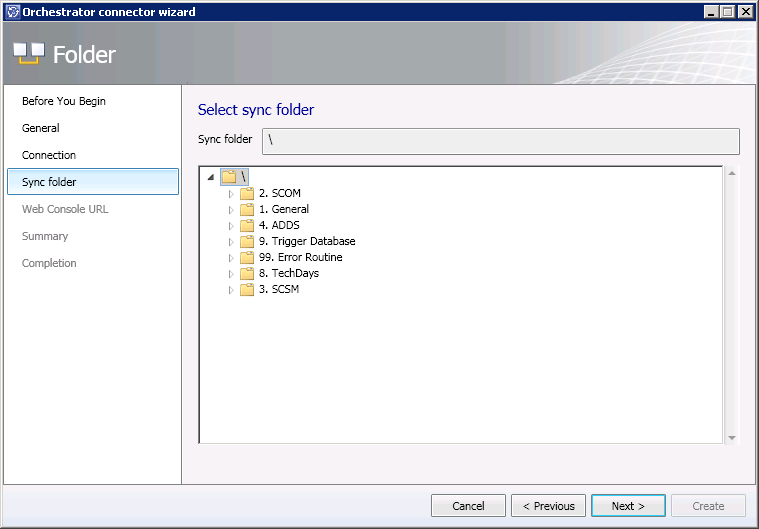The width and height of the screenshot is (759, 529).
Task: Switch to the General wizard step
Action: [x=41, y=128]
